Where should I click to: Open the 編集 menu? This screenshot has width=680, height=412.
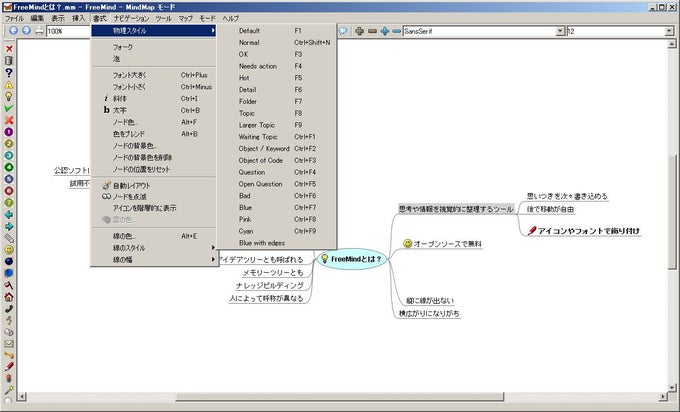(x=37, y=18)
